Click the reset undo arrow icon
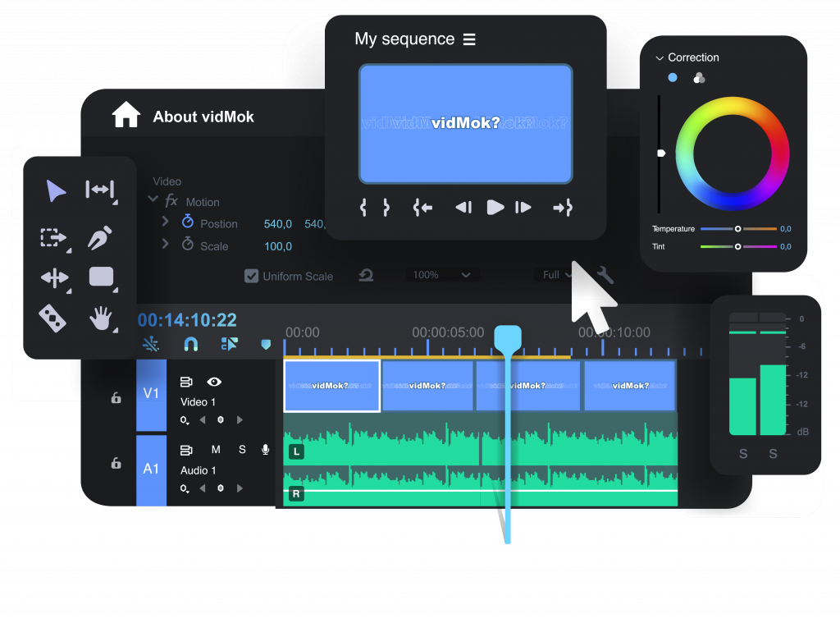 point(366,276)
